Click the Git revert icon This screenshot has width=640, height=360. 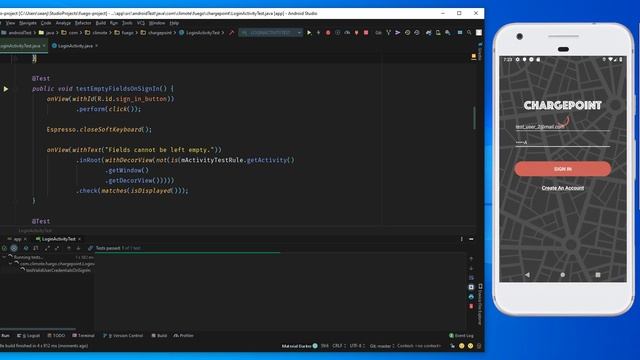[x=417, y=33]
